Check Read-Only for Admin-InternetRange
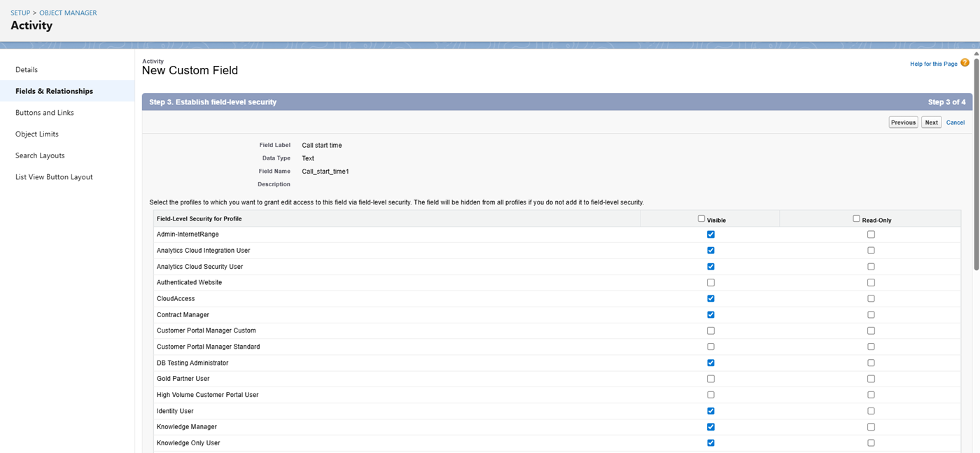The height and width of the screenshot is (453, 980). (x=871, y=235)
